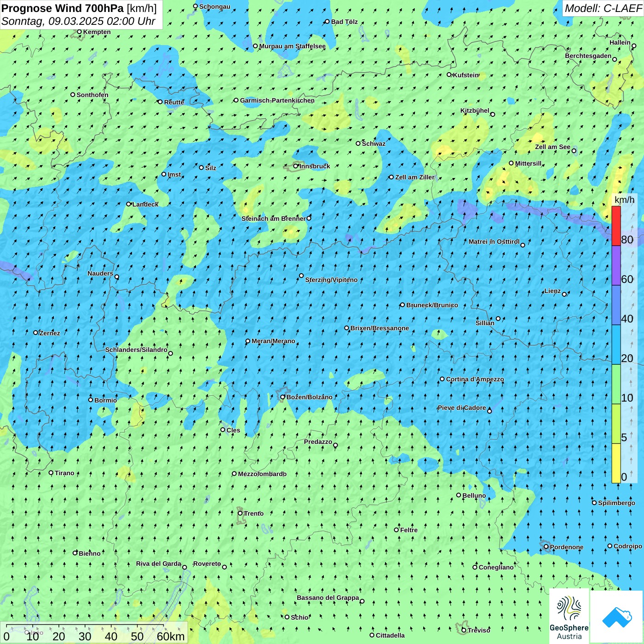Click the 'Predazzo' label
Image resolution: width=644 pixels, height=644 pixels.
(318, 442)
